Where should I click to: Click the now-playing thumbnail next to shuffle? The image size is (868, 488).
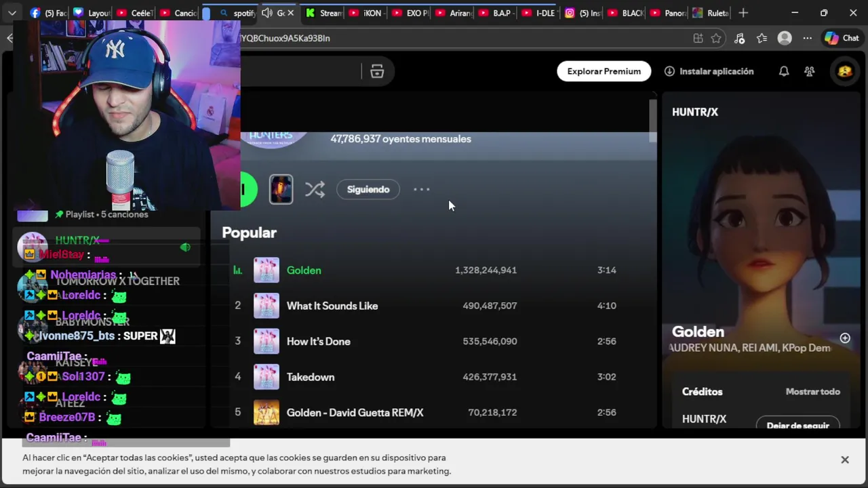point(281,190)
